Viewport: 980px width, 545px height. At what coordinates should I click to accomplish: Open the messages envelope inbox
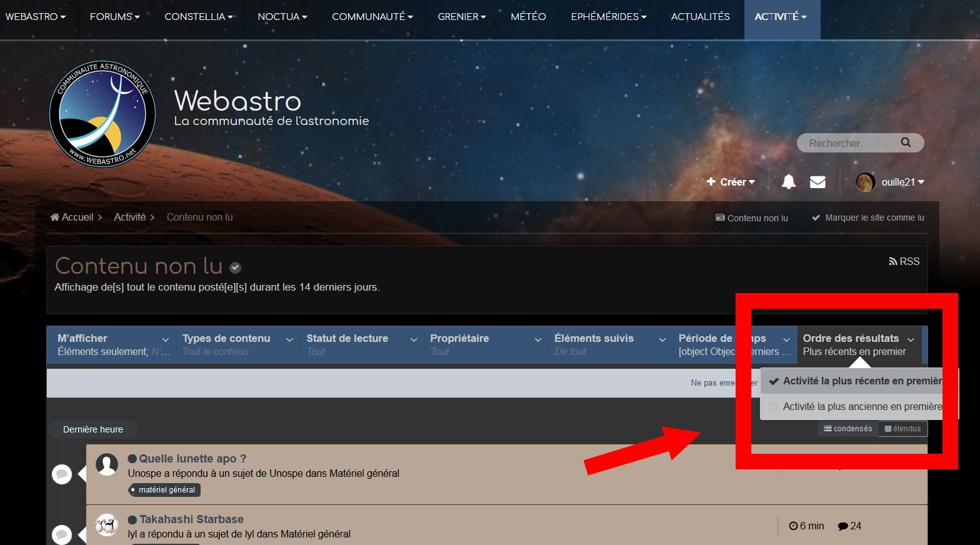click(x=817, y=182)
